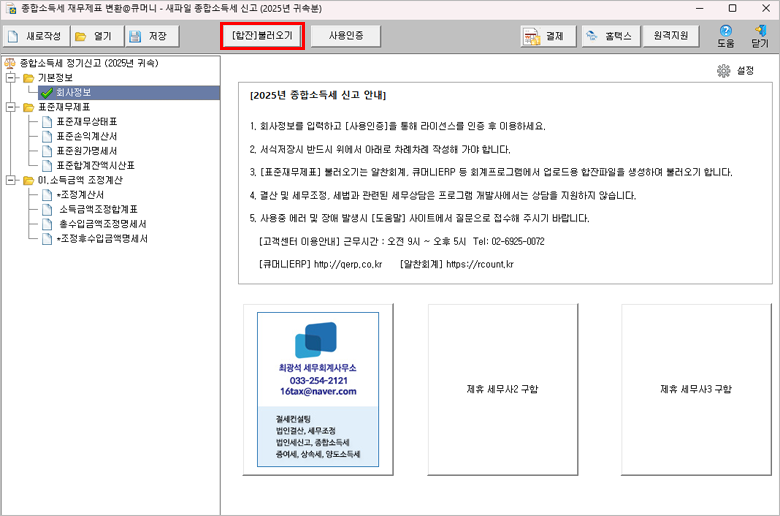The width and height of the screenshot is (780, 516).
Task: Open *조정계산서 form
Action: tap(80, 195)
